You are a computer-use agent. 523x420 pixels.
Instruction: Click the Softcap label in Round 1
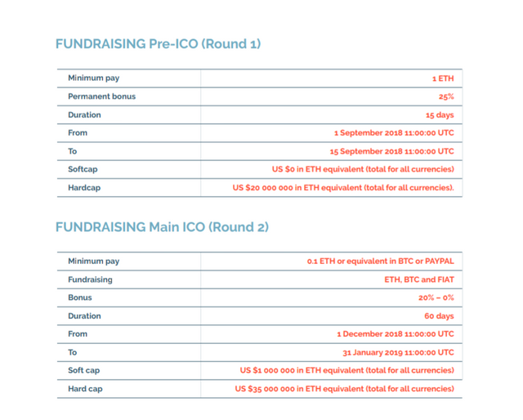tap(83, 169)
